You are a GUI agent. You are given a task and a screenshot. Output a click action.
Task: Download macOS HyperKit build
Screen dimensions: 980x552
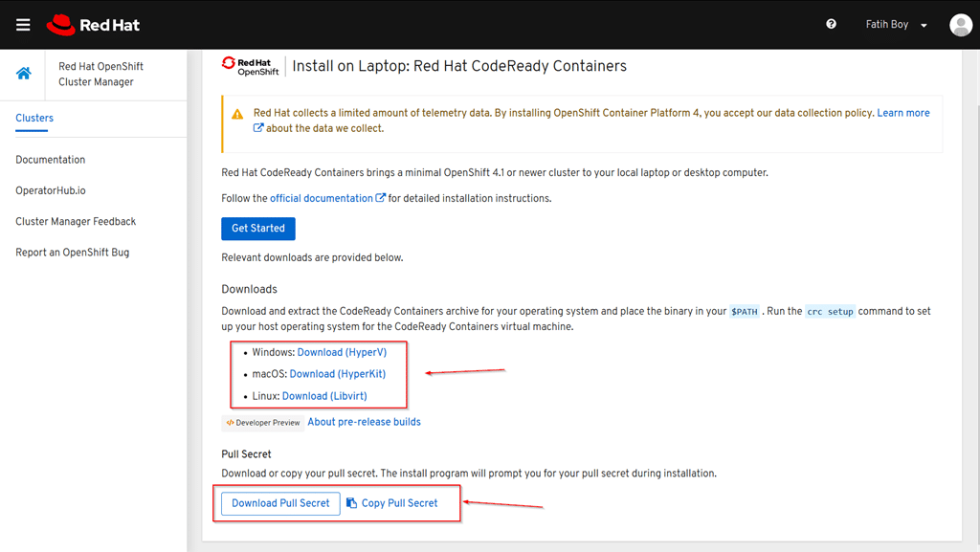pyautogui.click(x=338, y=374)
